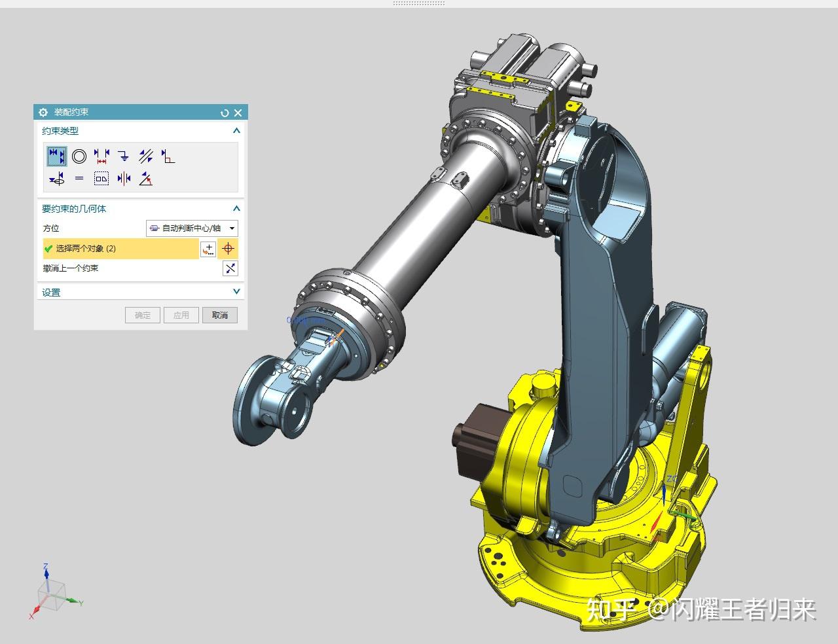Click the view triad in the corner
The height and width of the screenshot is (644, 838).
click(54, 592)
